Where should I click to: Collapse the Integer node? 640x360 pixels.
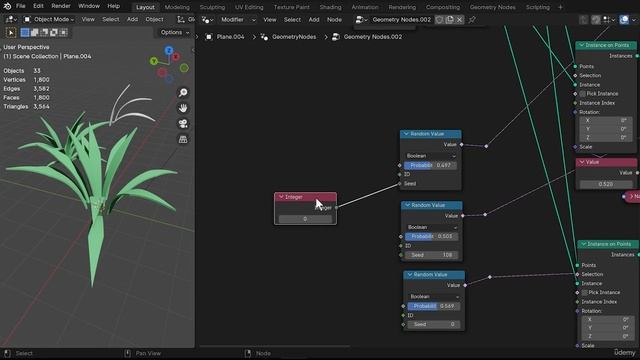pyautogui.click(x=281, y=197)
